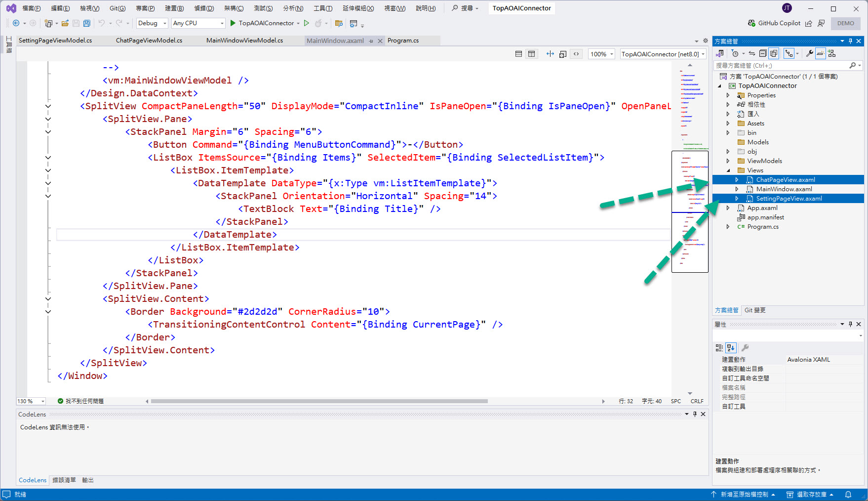This screenshot has height=501, width=868.
Task: Click the Undo arrow icon
Action: [101, 23]
